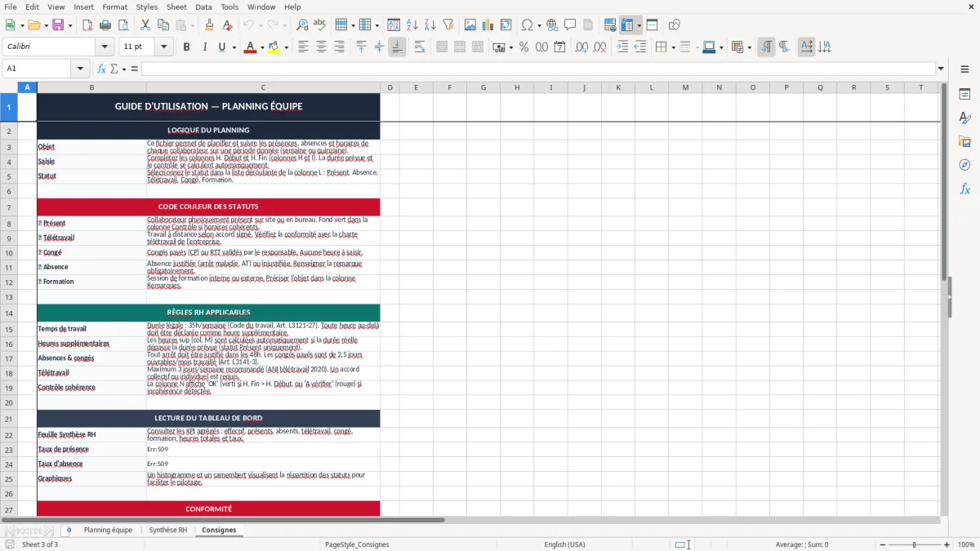Toggle Freeze Rows and Columns
Screen dimensions: 980x551
[627, 25]
